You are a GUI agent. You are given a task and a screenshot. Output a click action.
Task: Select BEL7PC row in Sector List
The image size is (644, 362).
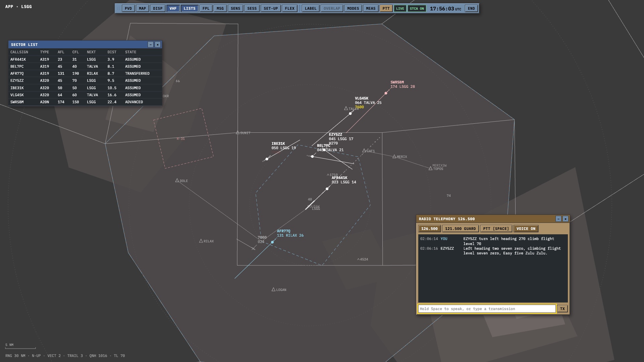pyautogui.click(x=85, y=66)
